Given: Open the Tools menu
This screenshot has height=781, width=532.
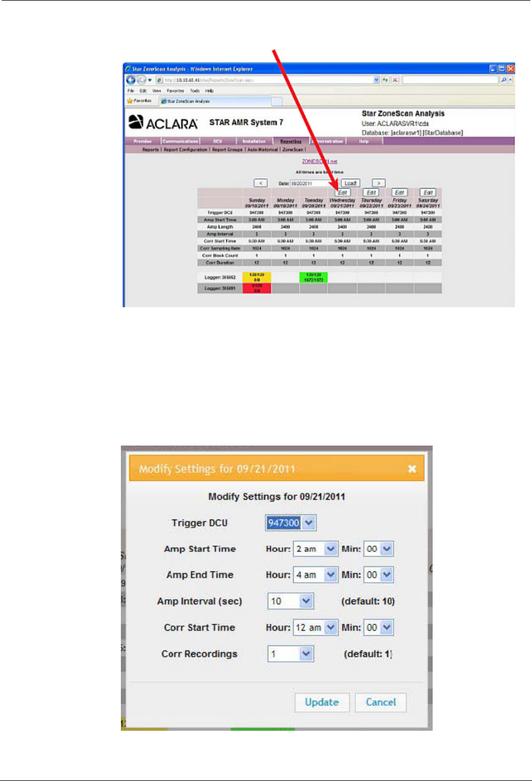Looking at the screenshot, I should click(194, 91).
